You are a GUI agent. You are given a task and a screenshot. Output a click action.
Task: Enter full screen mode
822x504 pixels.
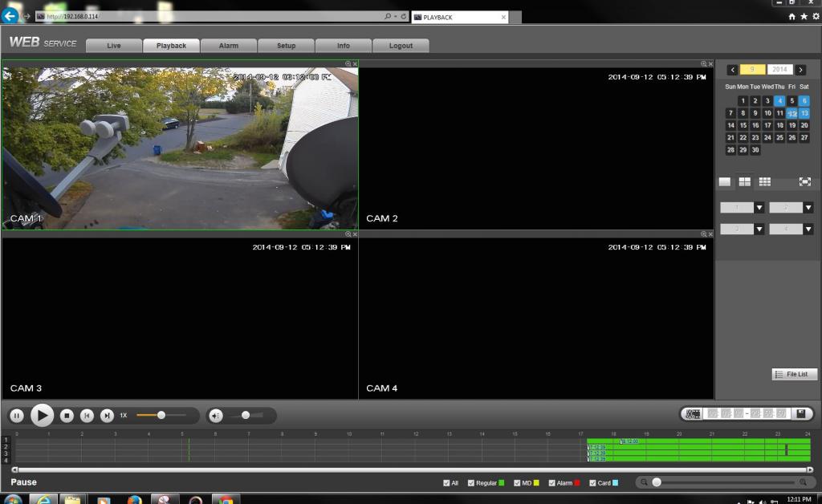click(x=805, y=182)
